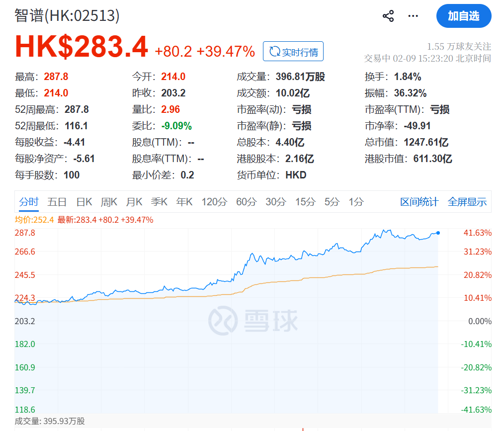Open the 60分 60-minute chart tab

coord(245,202)
